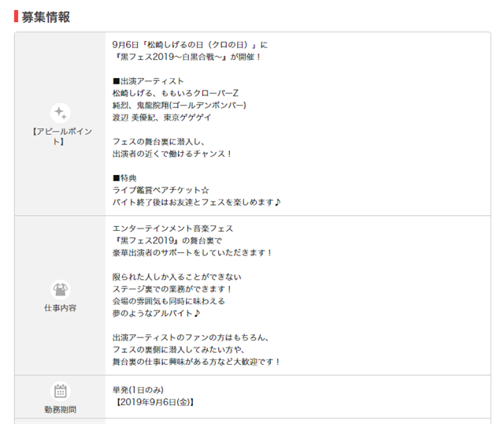The image size is (504, 424).
Task: Click the line 渡辺 美優紀、東京ゲゲゲイ
Action: click(161, 117)
